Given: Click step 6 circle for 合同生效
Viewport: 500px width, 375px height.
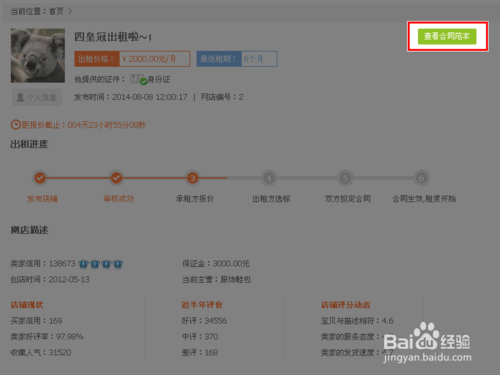Looking at the screenshot, I should [x=421, y=178].
